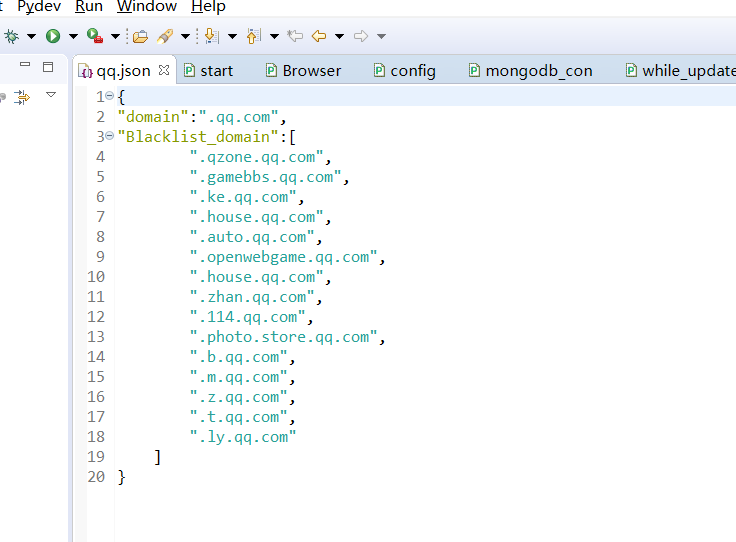Image resolution: width=736 pixels, height=542 pixels.
Task: Click the Debug bug icon
Action: click(x=12, y=36)
